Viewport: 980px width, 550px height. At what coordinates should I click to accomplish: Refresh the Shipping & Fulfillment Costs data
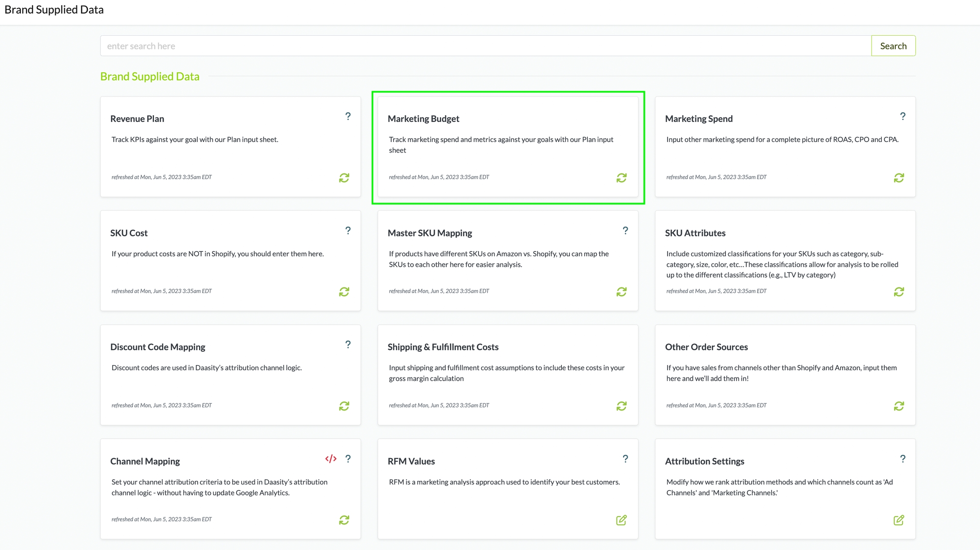click(621, 406)
